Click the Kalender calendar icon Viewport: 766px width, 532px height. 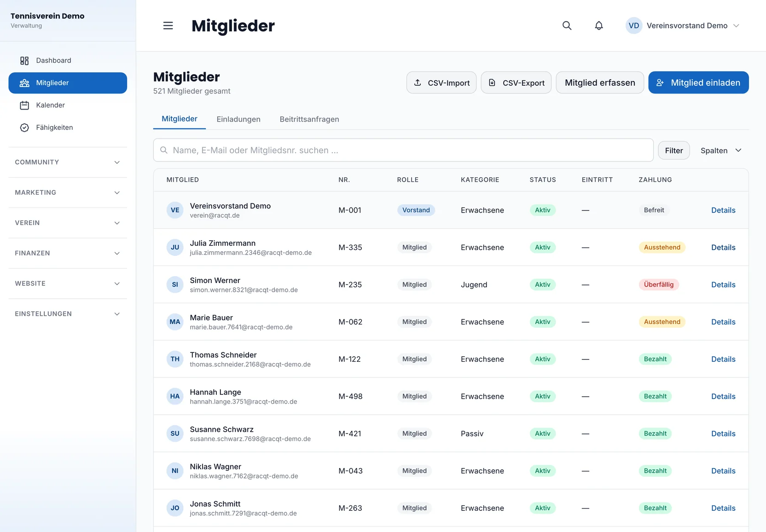[x=24, y=105]
